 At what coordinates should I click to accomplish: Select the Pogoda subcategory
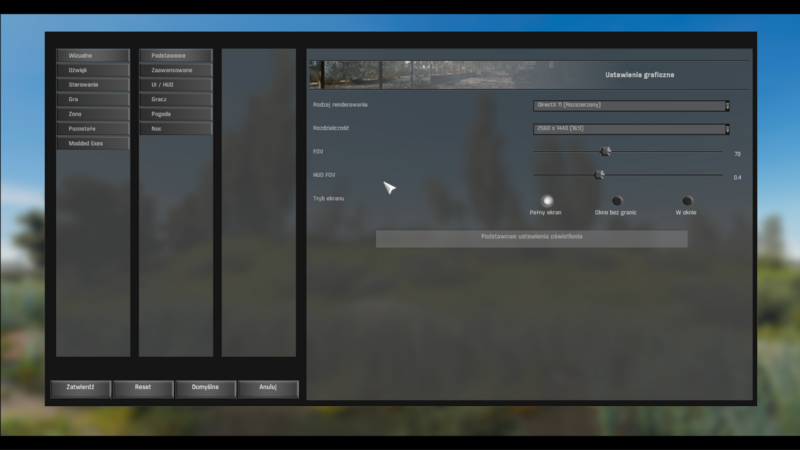176,114
